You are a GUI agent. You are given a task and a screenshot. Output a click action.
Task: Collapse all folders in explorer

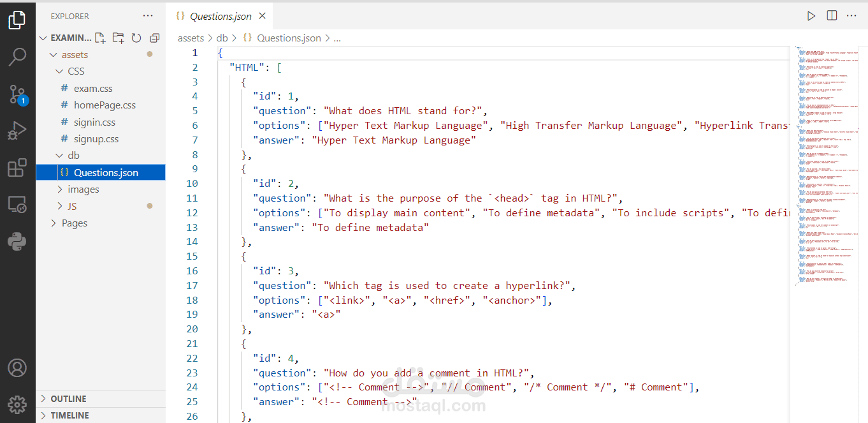[154, 38]
